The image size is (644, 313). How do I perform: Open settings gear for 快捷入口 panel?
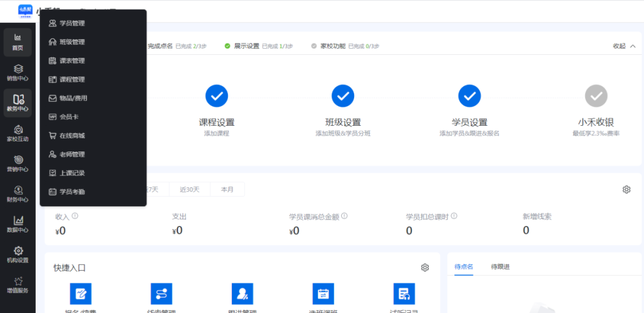click(425, 268)
